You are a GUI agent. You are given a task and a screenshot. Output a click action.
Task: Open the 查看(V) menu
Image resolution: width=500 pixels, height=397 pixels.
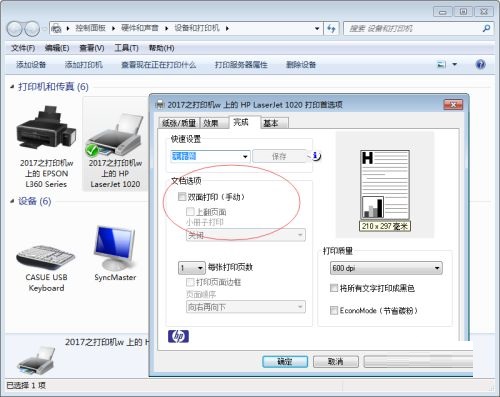tap(92, 48)
